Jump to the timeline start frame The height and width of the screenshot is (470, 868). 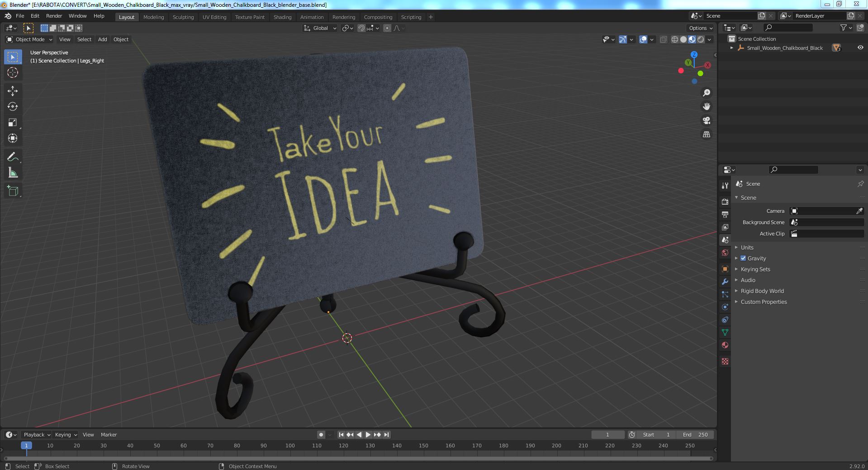click(x=341, y=435)
